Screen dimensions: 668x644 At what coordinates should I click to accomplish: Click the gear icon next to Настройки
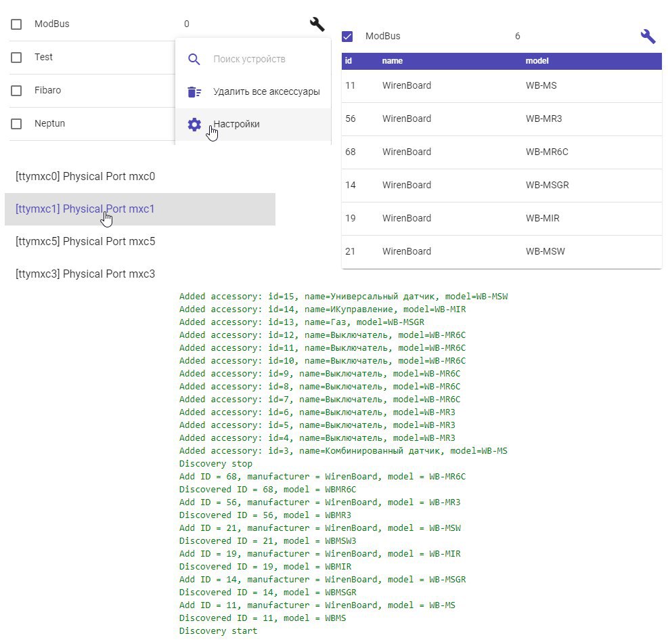[194, 125]
